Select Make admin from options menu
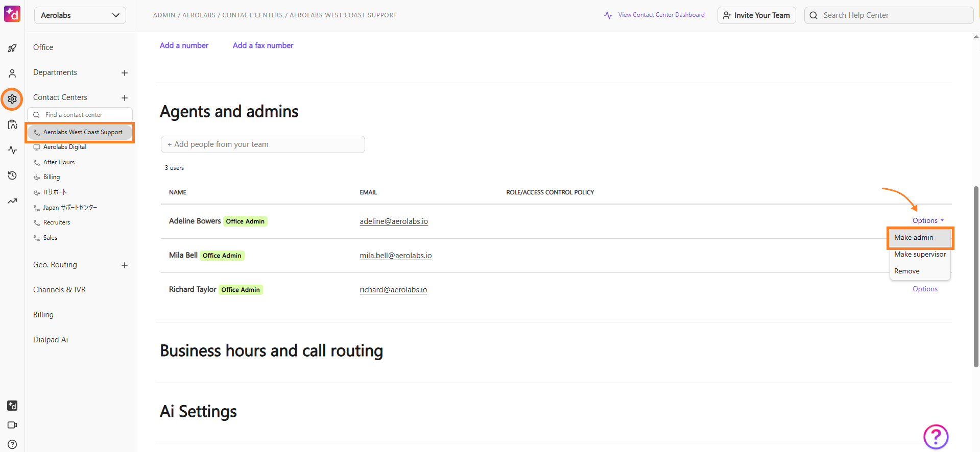 pos(920,237)
